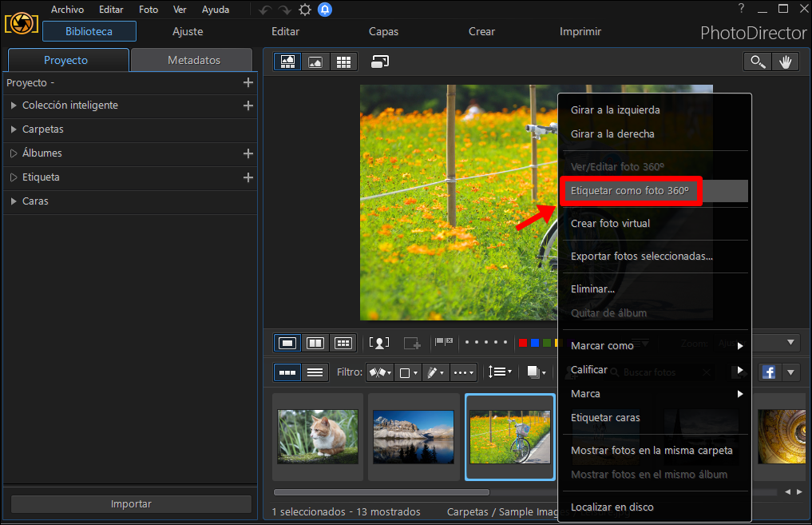
Task: Expand the Colección inteligente section
Action: [14, 105]
